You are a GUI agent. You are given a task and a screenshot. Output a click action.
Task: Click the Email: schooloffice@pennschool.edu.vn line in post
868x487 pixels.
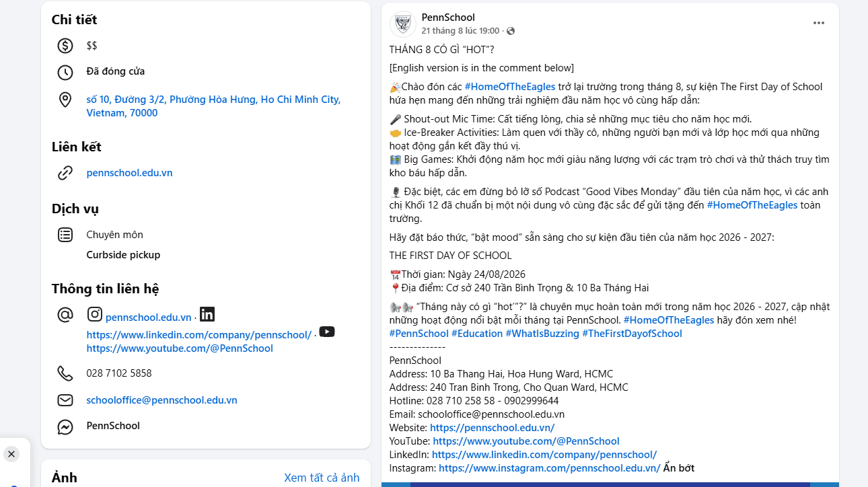(477, 414)
